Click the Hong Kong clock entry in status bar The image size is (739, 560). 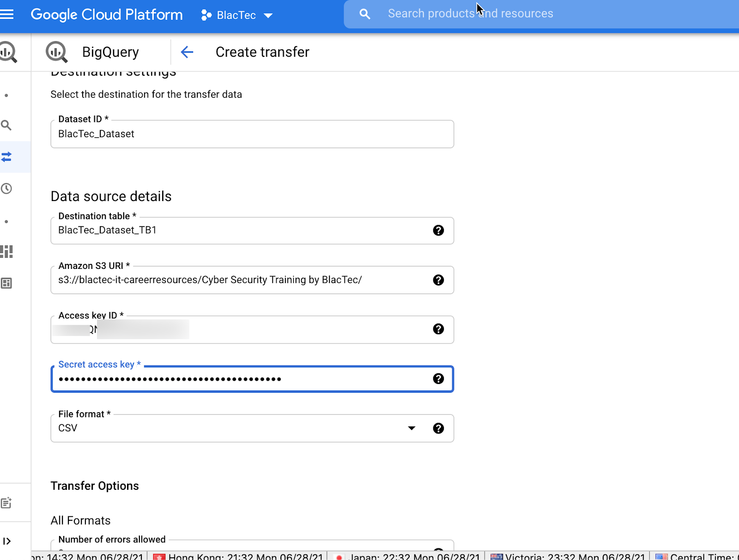pos(238,556)
